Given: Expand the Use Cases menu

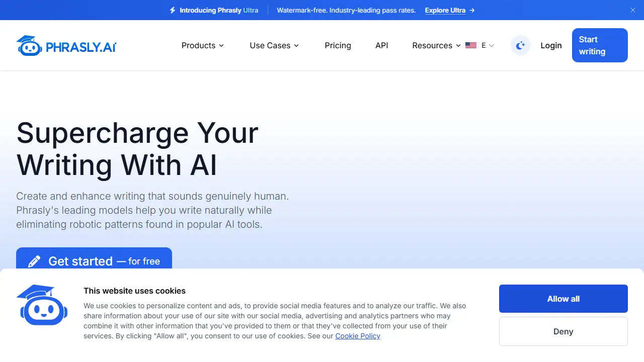Looking at the screenshot, I should tap(274, 45).
